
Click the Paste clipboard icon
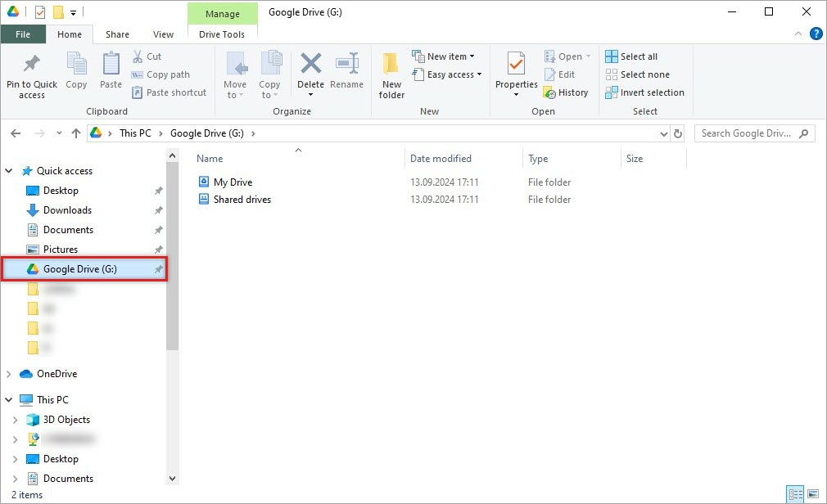[x=111, y=64]
